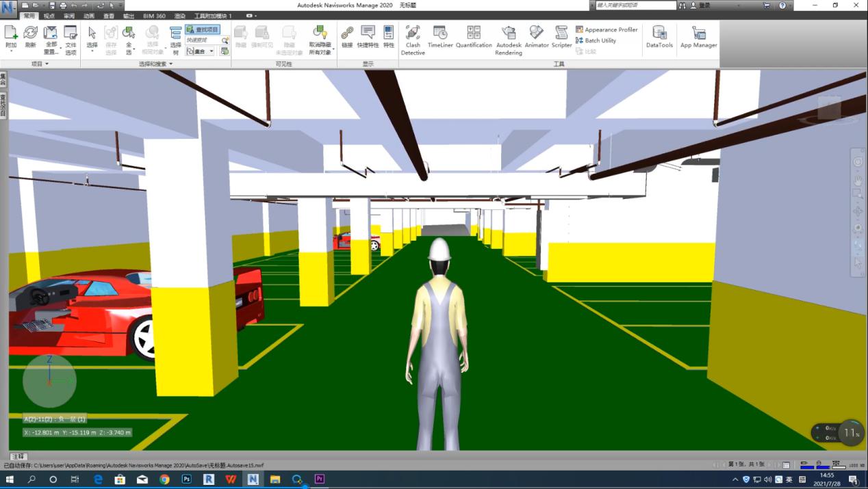Open Premiere Pro from the Windows taskbar

[319, 479]
